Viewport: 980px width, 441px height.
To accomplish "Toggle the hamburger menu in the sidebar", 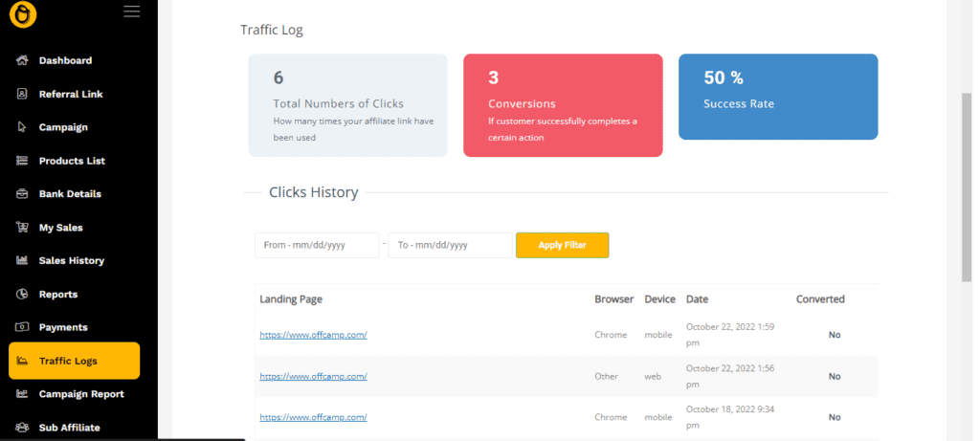I will pyautogui.click(x=132, y=11).
